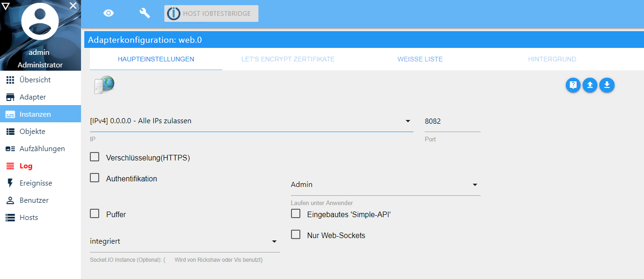
Task: Click the HOST IOBTESTBRIDGE button
Action: click(211, 13)
